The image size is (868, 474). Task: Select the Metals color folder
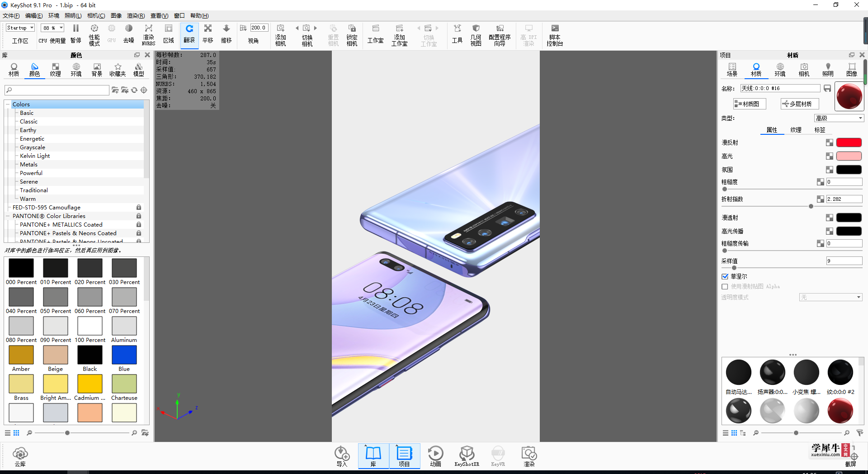(x=28, y=165)
